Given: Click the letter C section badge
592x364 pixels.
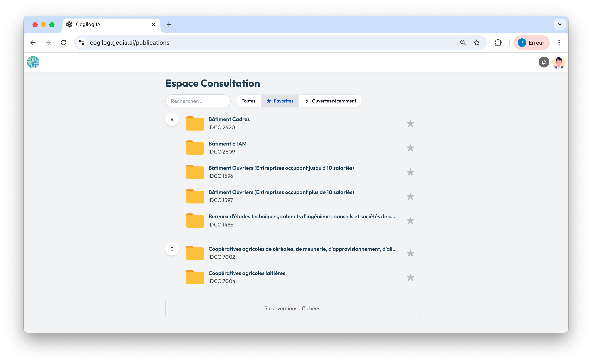Looking at the screenshot, I should pyautogui.click(x=172, y=249).
